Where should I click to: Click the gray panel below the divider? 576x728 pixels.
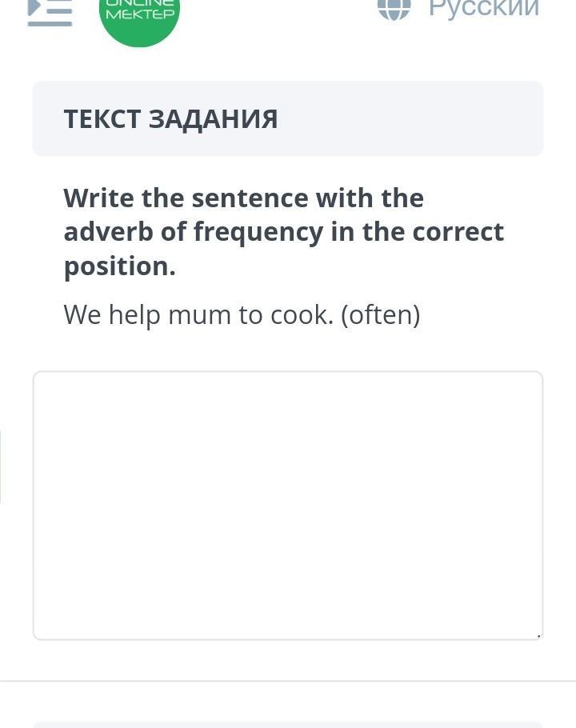click(288, 724)
